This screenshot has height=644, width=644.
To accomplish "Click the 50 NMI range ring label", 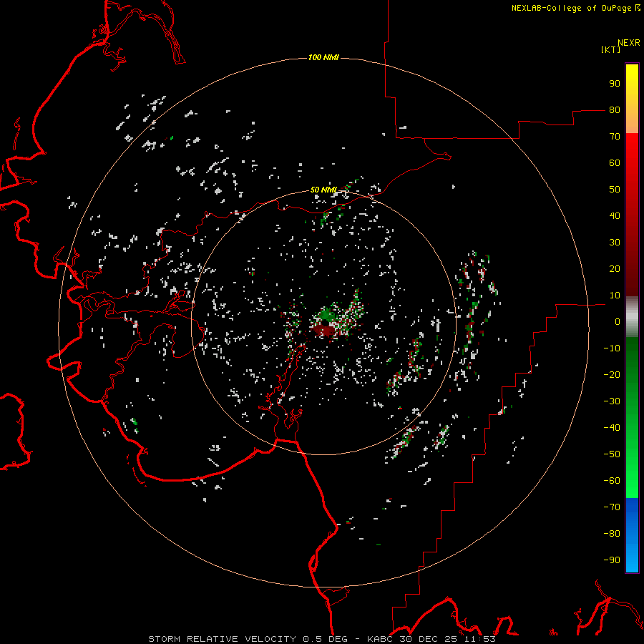I will click(323, 190).
